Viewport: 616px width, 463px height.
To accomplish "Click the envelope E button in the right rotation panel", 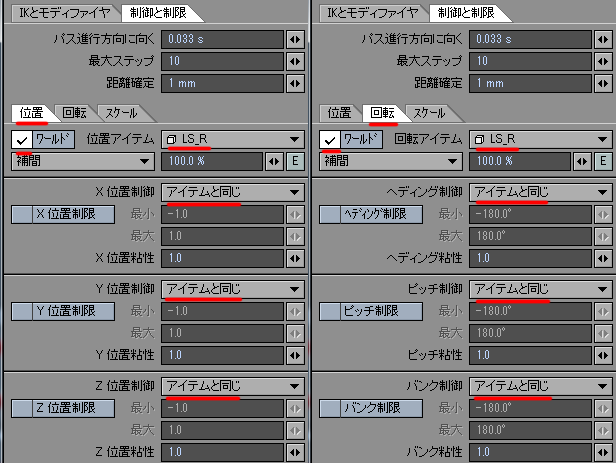I will [x=603, y=161].
